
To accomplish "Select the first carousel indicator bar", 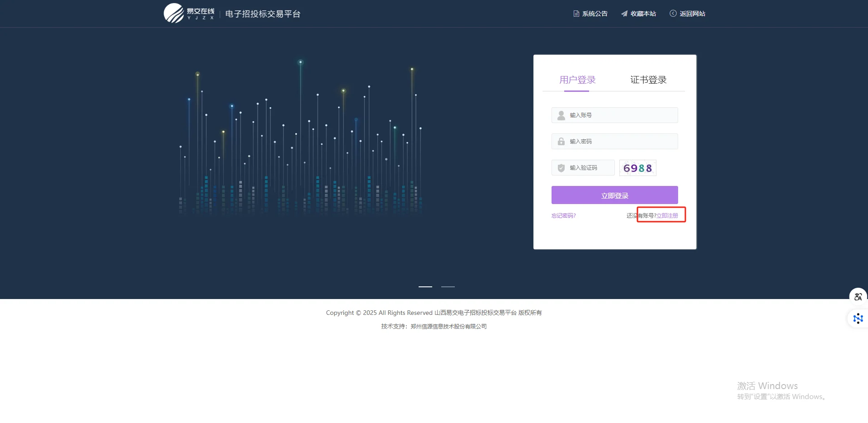I will [x=425, y=286].
